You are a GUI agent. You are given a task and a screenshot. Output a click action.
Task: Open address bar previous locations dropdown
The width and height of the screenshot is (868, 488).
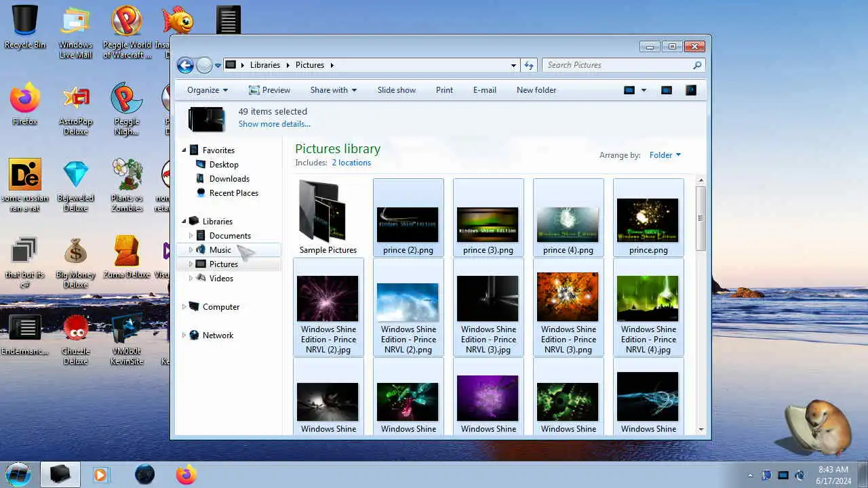pos(513,65)
